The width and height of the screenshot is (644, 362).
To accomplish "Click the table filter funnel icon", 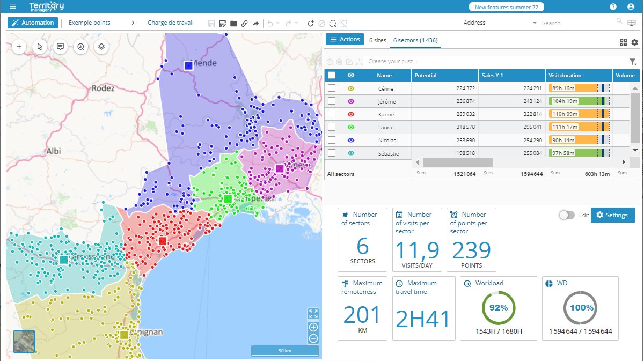I will (x=633, y=62).
